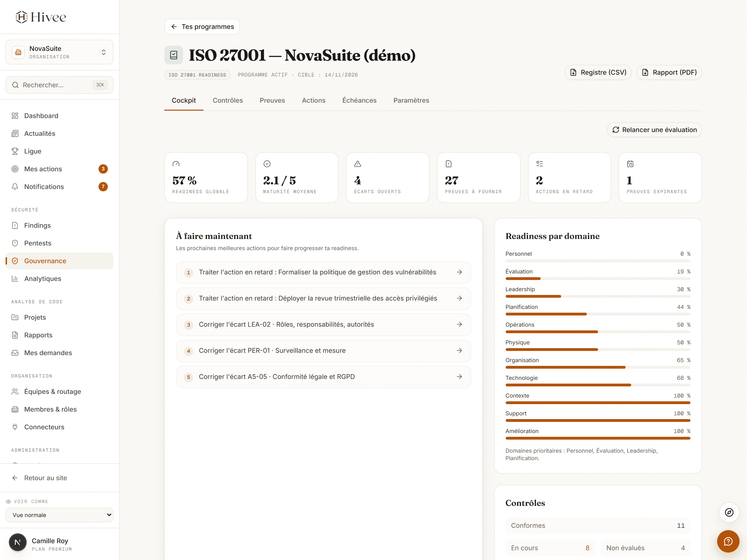Go to the Actions tab
Image resolution: width=747 pixels, height=560 pixels.
313,101
